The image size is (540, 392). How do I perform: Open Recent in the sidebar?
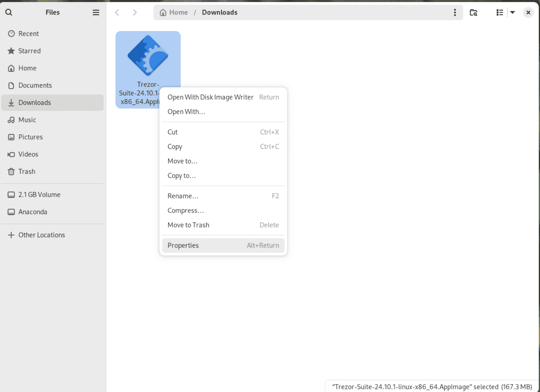tap(53, 34)
